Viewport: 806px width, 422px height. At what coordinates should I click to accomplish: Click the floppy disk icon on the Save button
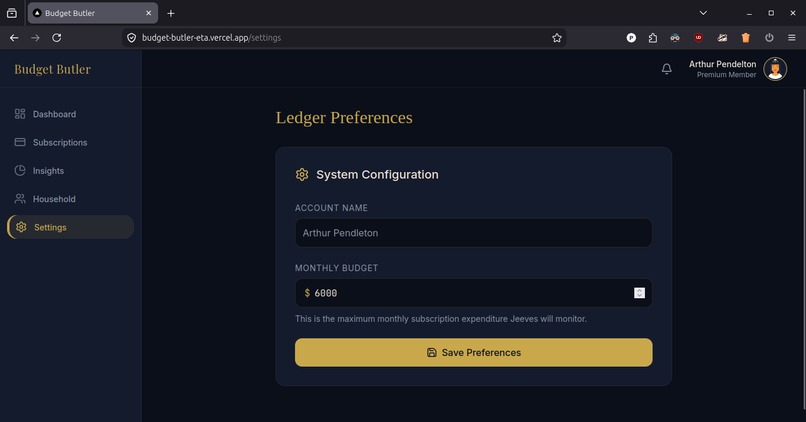(432, 353)
